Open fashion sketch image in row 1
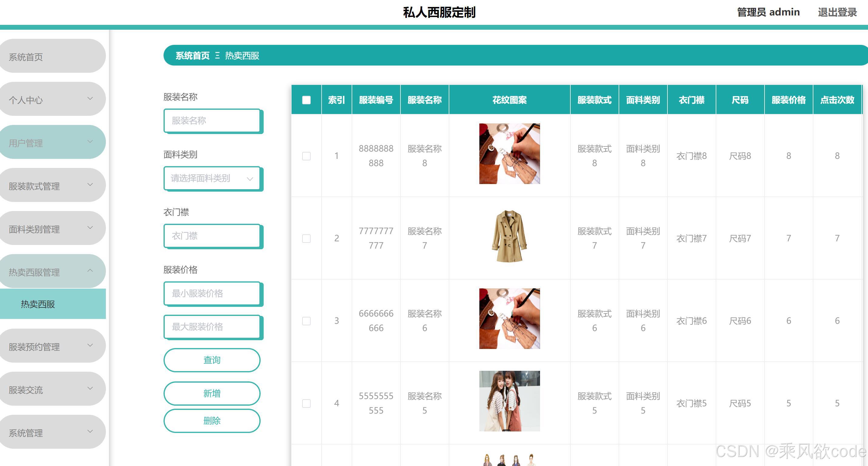 coord(509,153)
